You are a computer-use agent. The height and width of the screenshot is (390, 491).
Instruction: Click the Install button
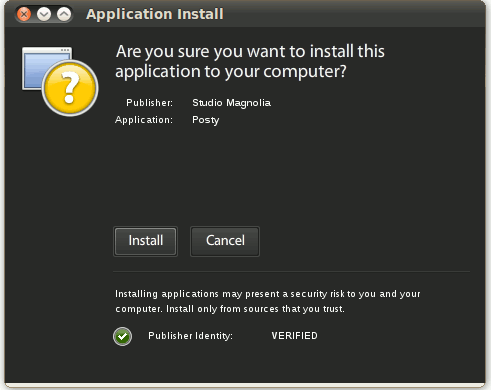[145, 241]
